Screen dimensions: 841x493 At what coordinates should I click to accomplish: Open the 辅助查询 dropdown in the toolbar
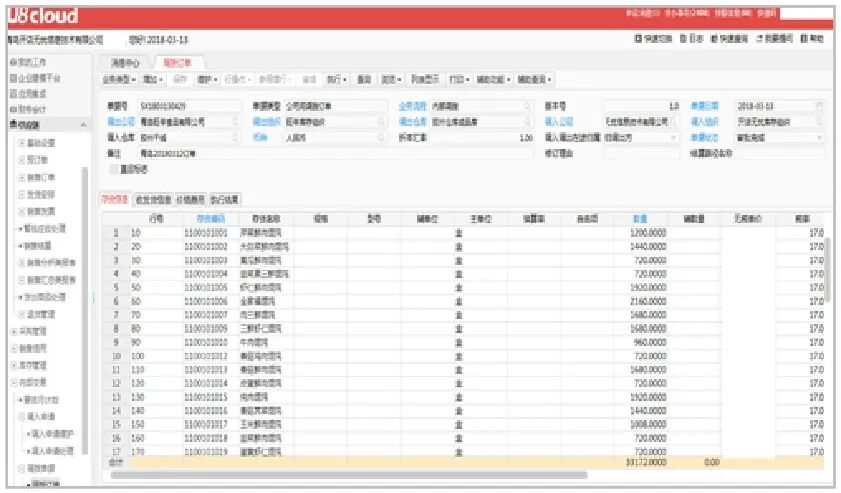[x=534, y=79]
